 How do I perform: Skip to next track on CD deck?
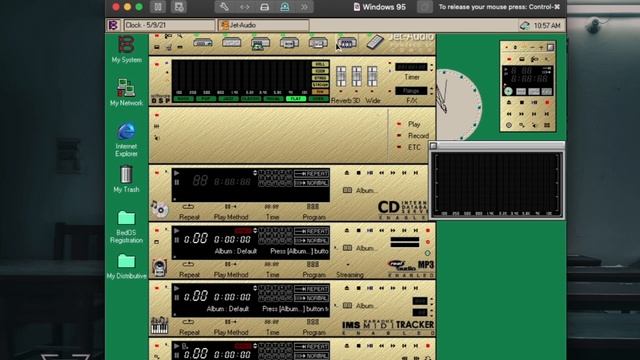point(416,173)
